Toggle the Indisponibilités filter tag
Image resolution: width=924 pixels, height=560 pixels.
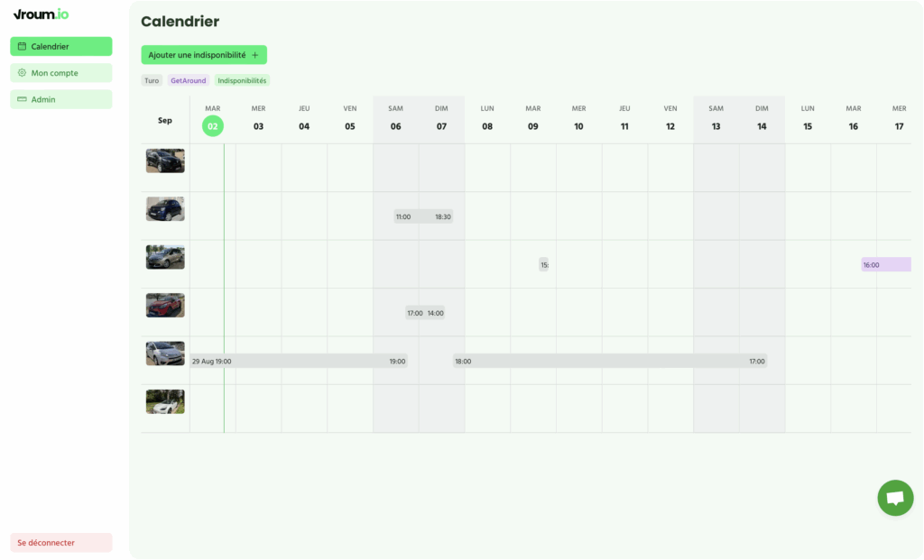[242, 80]
